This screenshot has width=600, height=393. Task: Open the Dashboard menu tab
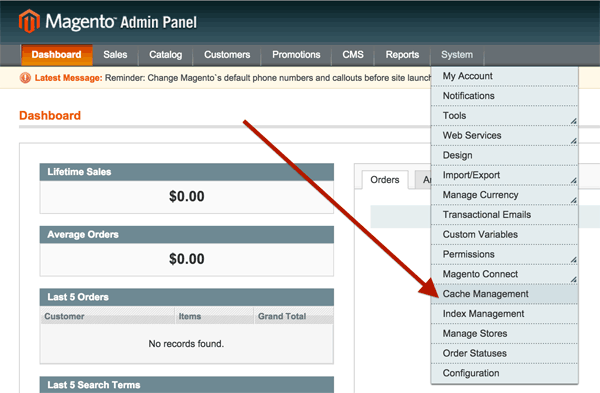pyautogui.click(x=56, y=55)
